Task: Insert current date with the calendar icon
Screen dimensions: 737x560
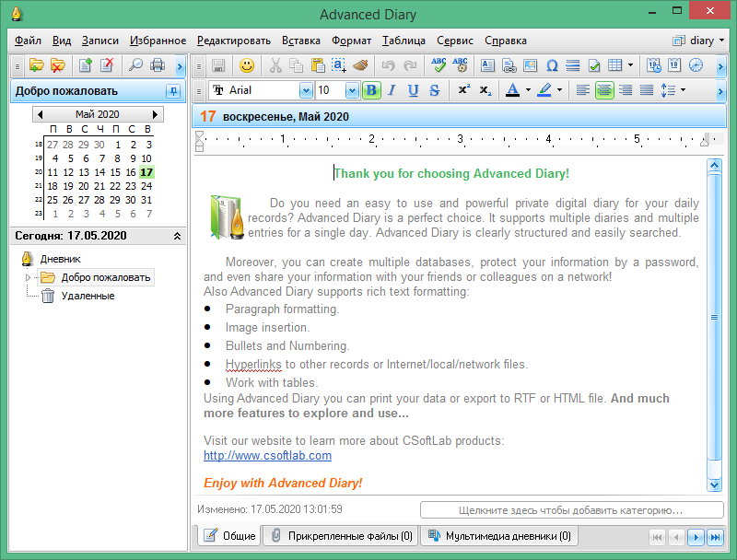Action: coord(674,65)
